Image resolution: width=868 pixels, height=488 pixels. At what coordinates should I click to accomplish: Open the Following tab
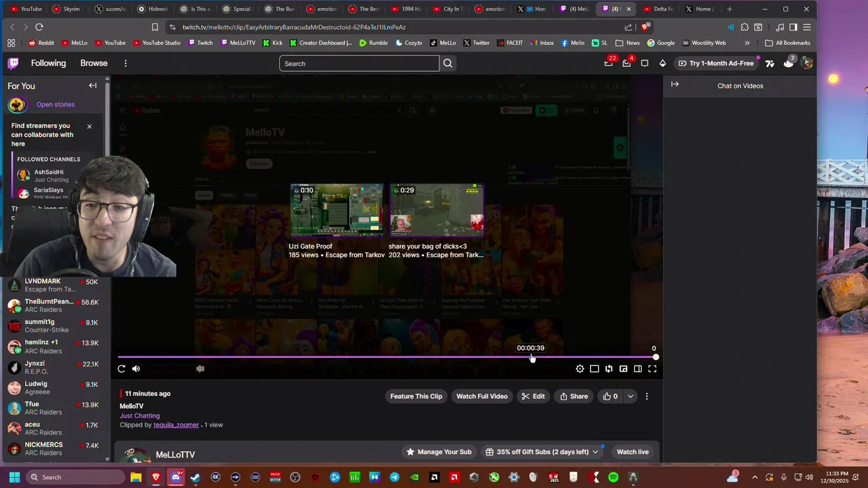pos(48,63)
